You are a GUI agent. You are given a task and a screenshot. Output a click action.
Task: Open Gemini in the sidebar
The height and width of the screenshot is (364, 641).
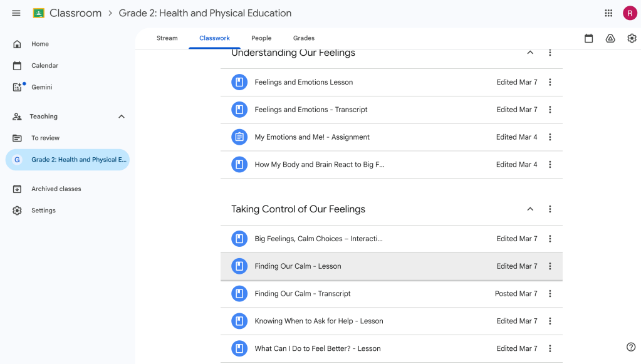pos(41,87)
